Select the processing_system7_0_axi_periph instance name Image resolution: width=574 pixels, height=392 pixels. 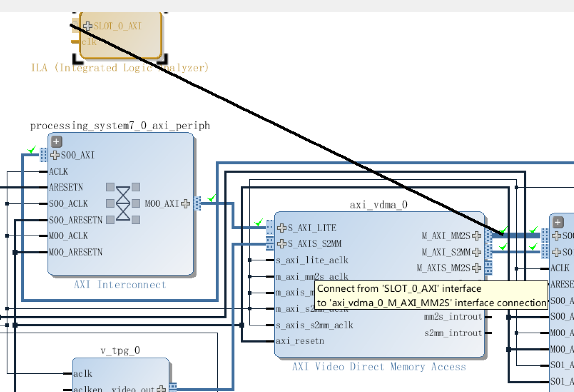point(120,126)
